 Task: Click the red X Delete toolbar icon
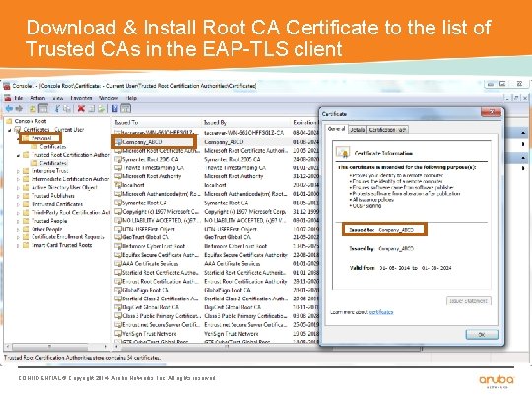[x=81, y=109]
